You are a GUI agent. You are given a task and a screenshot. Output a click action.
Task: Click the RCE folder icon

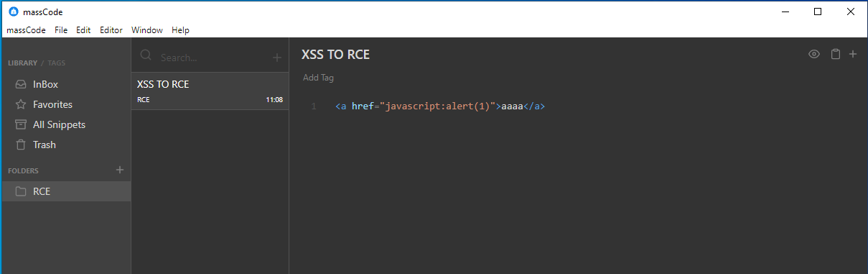pyautogui.click(x=21, y=191)
